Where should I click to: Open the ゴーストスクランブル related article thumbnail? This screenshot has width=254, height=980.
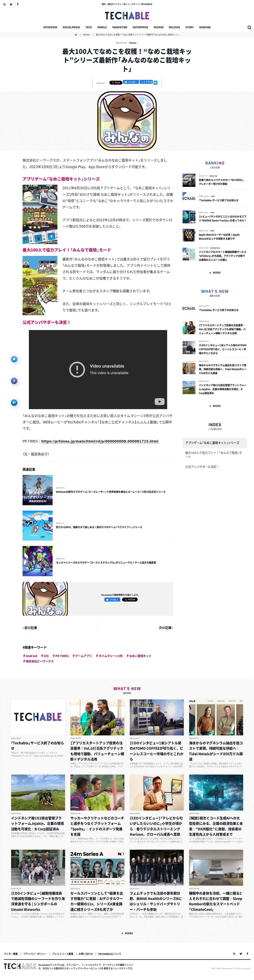37,561
